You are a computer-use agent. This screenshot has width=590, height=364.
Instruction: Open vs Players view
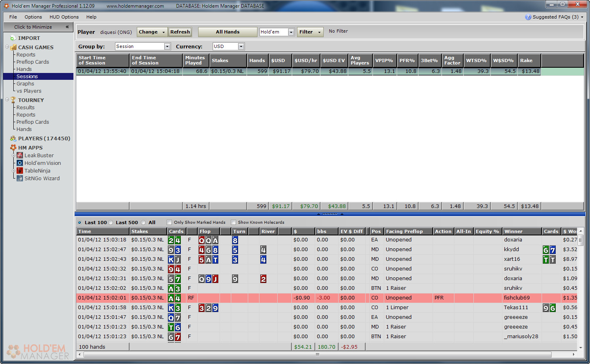pos(29,91)
